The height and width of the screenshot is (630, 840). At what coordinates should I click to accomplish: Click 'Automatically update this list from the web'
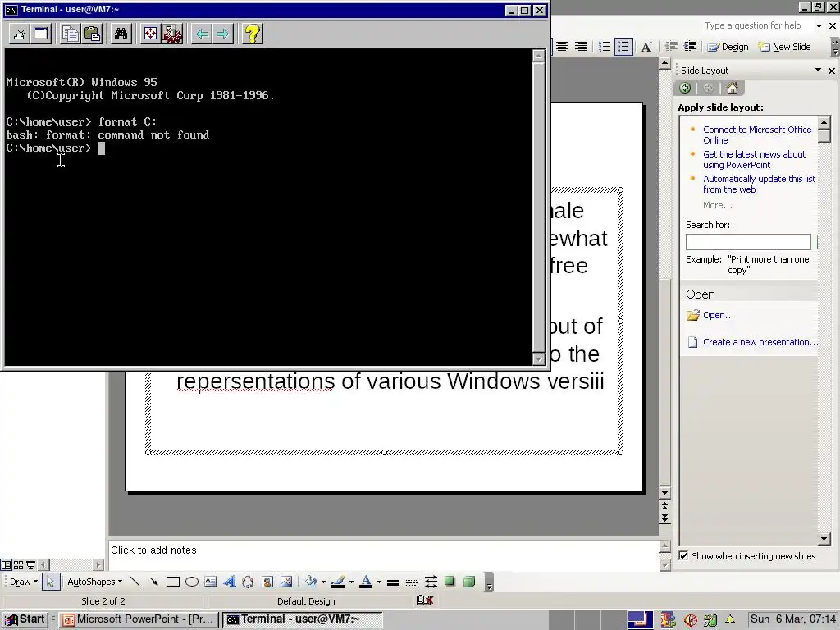[759, 185]
